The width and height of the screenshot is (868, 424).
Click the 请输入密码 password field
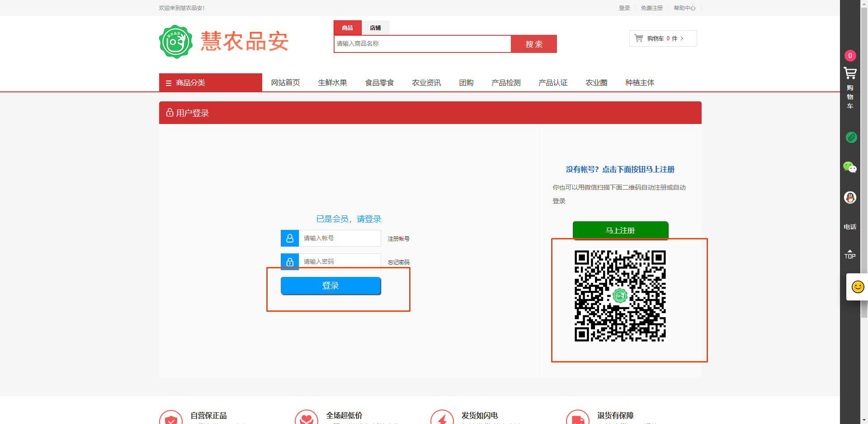pyautogui.click(x=340, y=262)
